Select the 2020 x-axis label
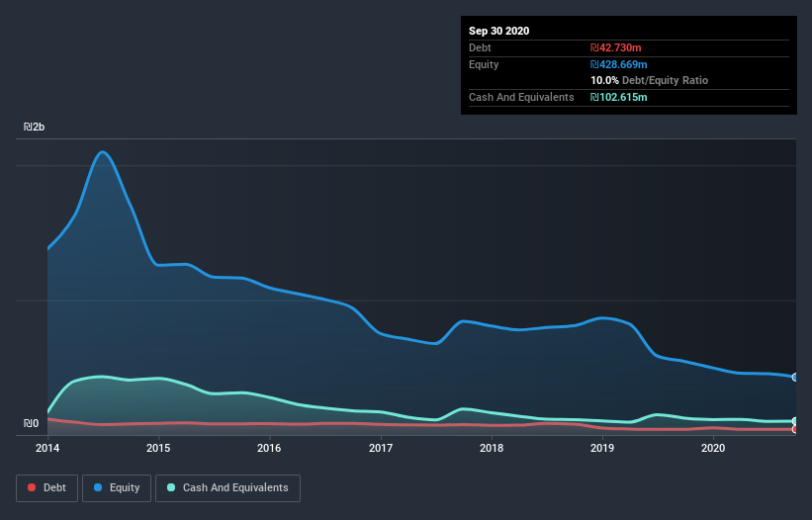 (x=713, y=448)
